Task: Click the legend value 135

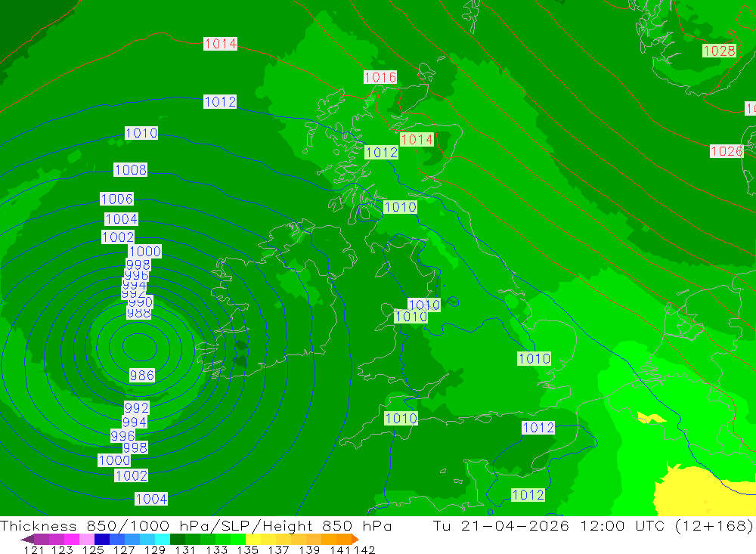Action: coord(247,549)
